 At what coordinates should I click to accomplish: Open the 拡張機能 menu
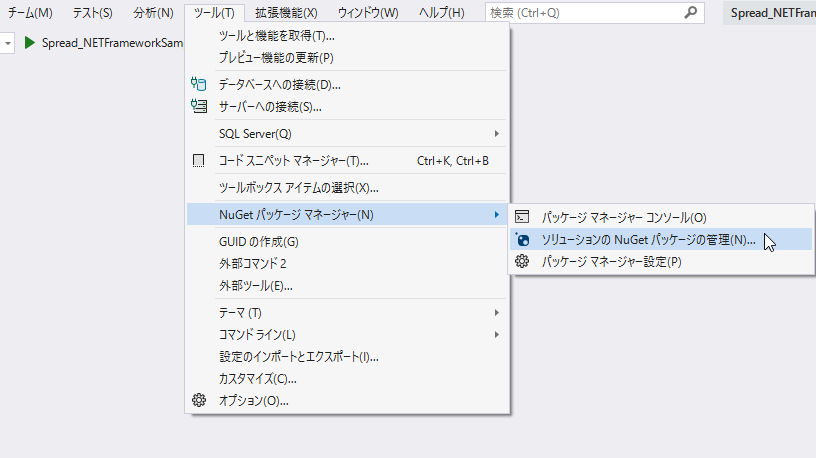click(286, 13)
